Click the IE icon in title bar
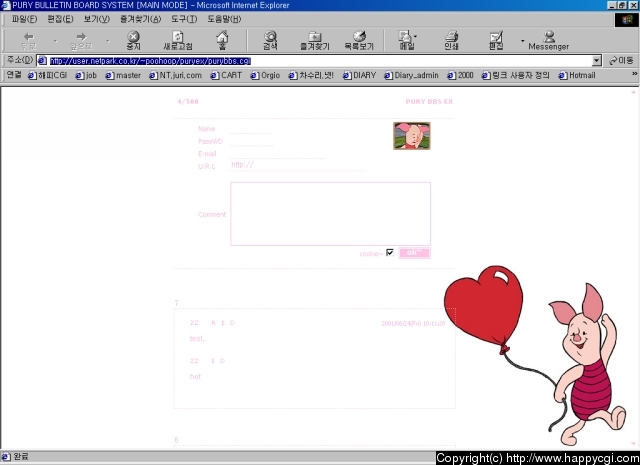The height and width of the screenshot is (465, 640). 6,5
